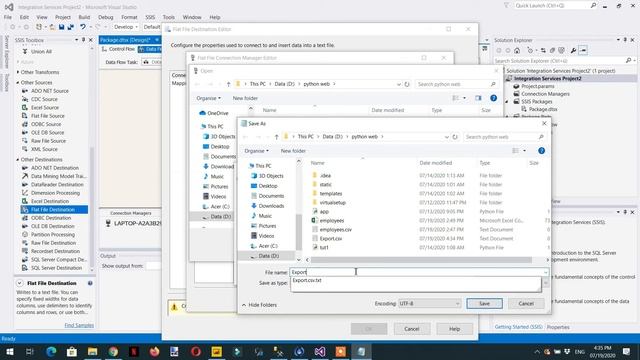Click the Save button in Save As dialog
This screenshot has width=640, height=360.
pyautogui.click(x=484, y=304)
